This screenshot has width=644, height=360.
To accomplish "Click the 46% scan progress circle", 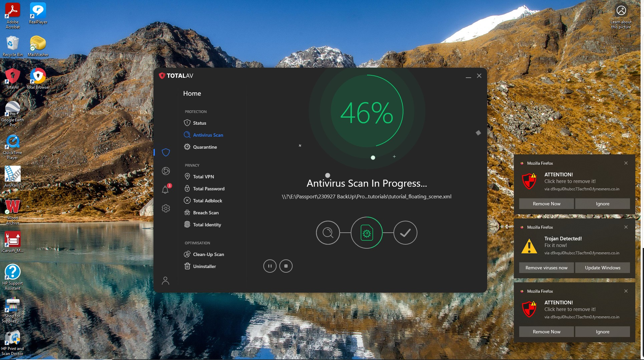I will (x=367, y=112).
